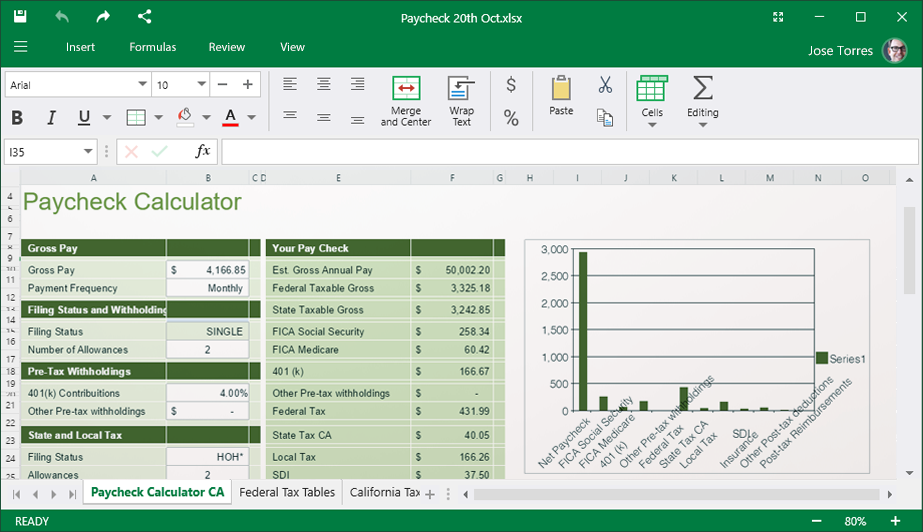This screenshot has width=923, height=532.
Task: Toggle Italic formatting
Action: pos(51,118)
